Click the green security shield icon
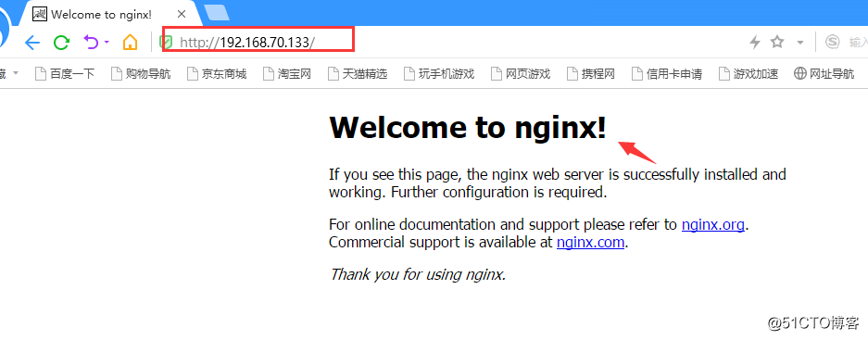 pyautogui.click(x=166, y=42)
